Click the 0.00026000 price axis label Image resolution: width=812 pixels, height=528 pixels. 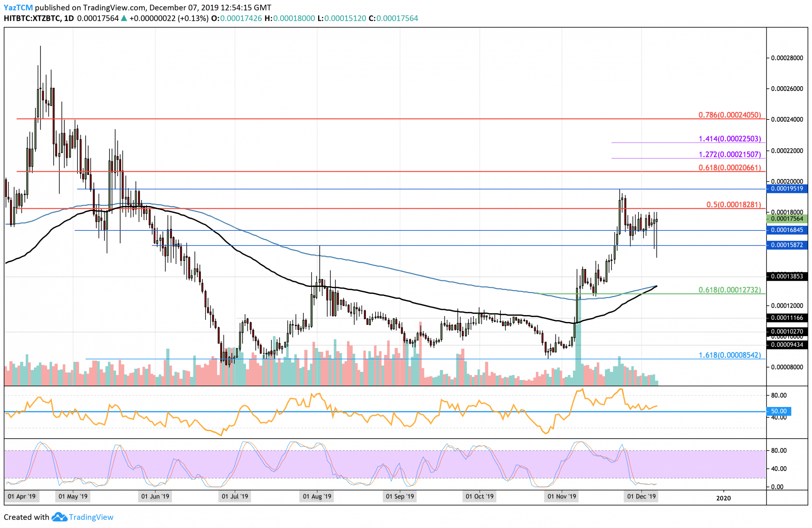[787, 89]
